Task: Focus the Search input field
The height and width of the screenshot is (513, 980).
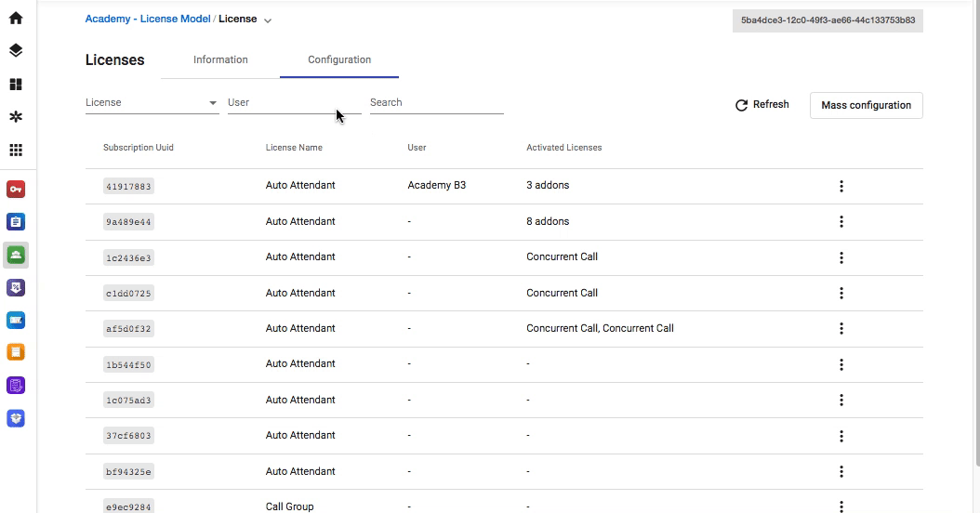Action: tap(437, 102)
